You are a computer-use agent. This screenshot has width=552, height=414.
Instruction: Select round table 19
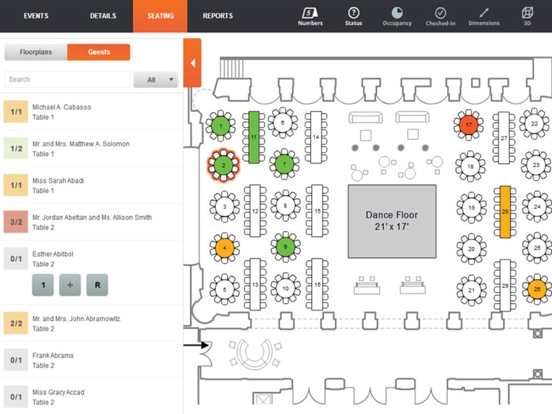[x=471, y=208]
